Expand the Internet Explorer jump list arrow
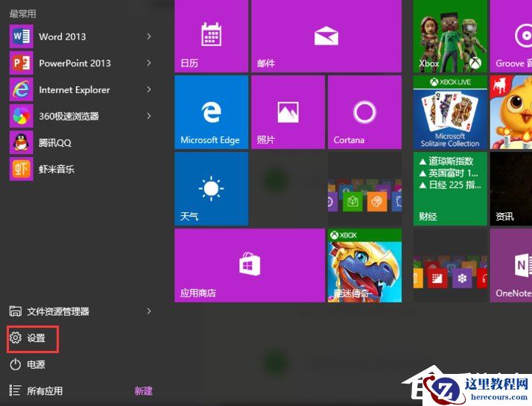 (149, 89)
